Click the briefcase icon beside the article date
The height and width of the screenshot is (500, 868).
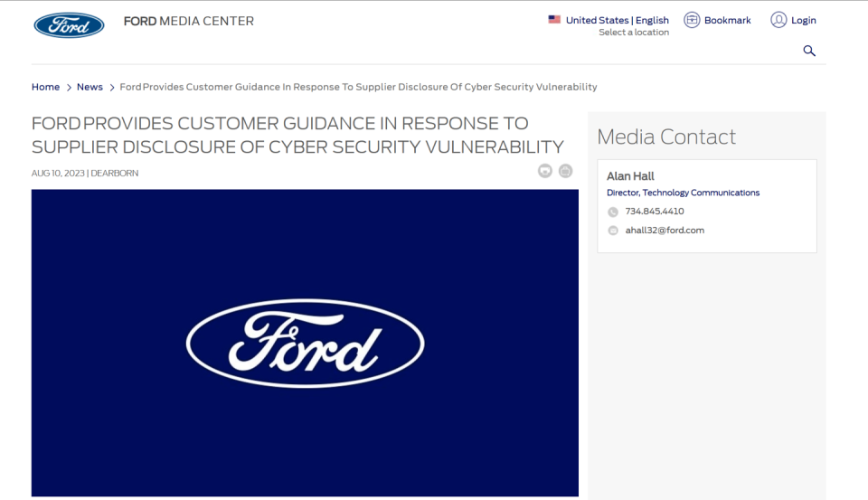pyautogui.click(x=565, y=171)
